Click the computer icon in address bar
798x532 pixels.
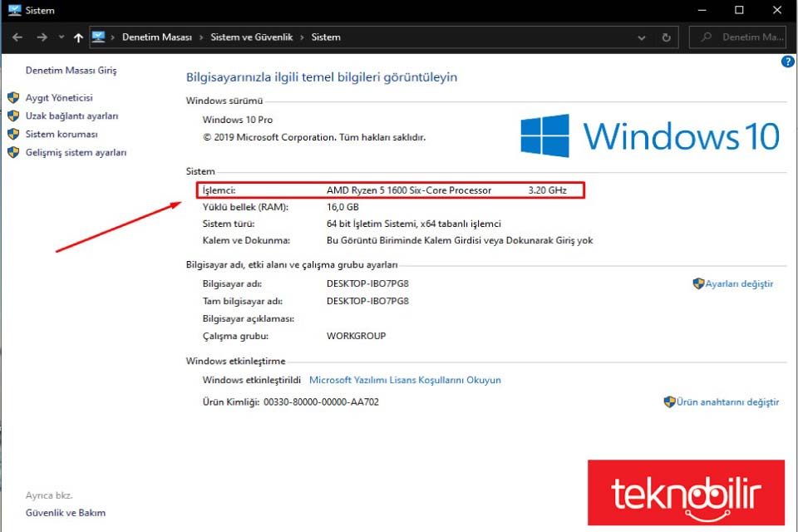[x=98, y=37]
